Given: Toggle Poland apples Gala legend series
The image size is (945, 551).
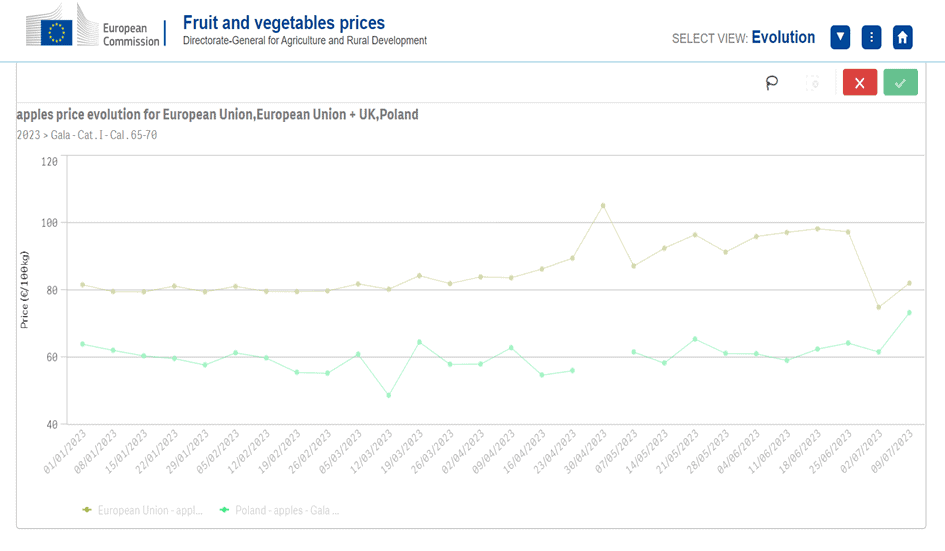Looking at the screenshot, I should tap(280, 510).
